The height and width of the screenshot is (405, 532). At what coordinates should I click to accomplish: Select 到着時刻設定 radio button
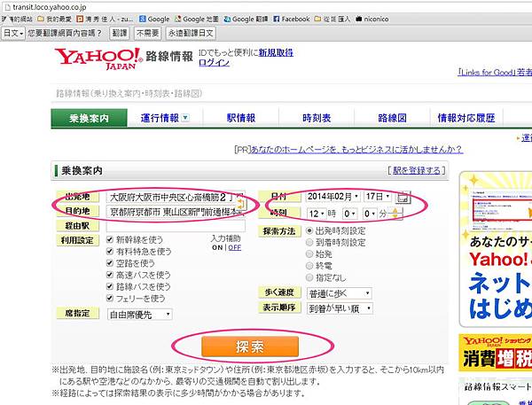pyautogui.click(x=309, y=243)
